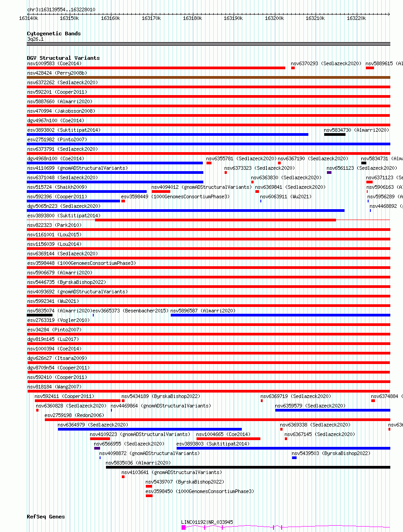
Task: Click nsv5434189 (ByrskaBishop2022) label
Action: [x=161, y=396]
